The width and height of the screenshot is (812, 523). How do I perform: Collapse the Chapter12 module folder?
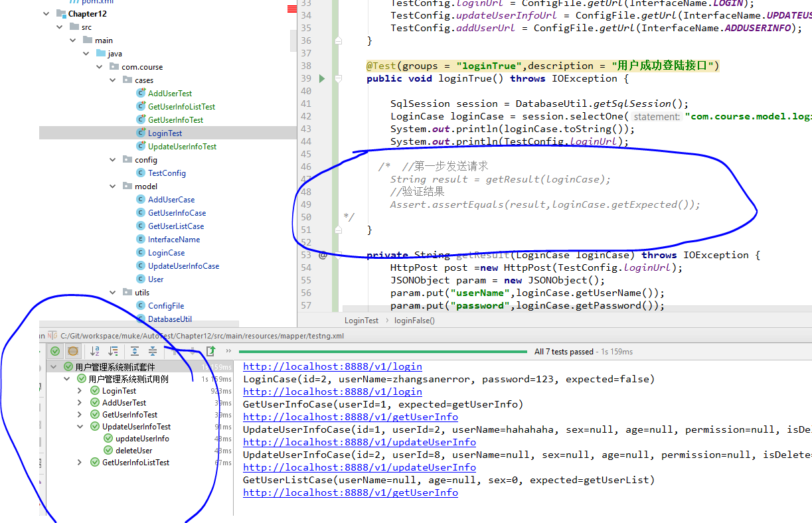[46, 14]
